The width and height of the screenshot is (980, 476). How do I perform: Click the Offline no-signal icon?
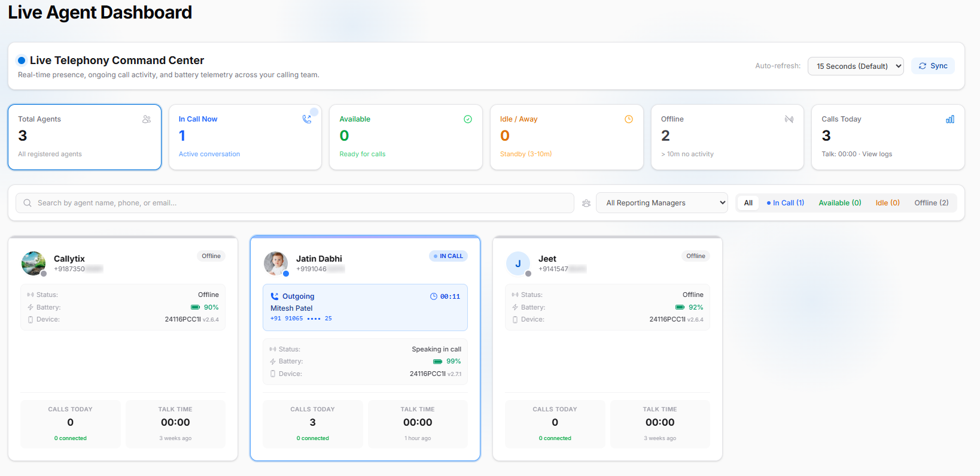click(789, 119)
